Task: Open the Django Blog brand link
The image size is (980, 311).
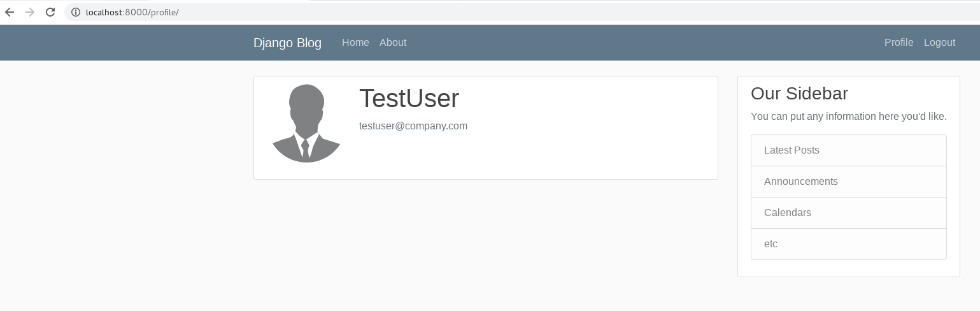Action: click(x=287, y=43)
